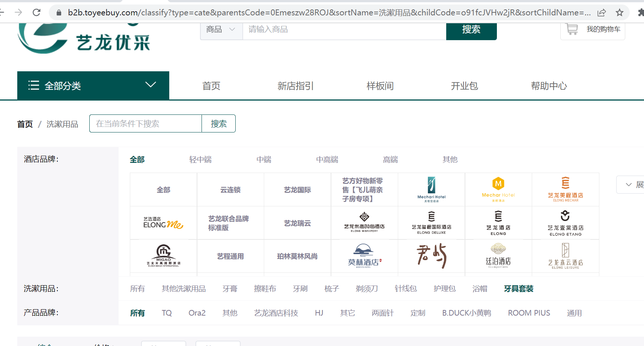Open the 首页 navigation tab
This screenshot has width=644, height=346.
tap(211, 86)
